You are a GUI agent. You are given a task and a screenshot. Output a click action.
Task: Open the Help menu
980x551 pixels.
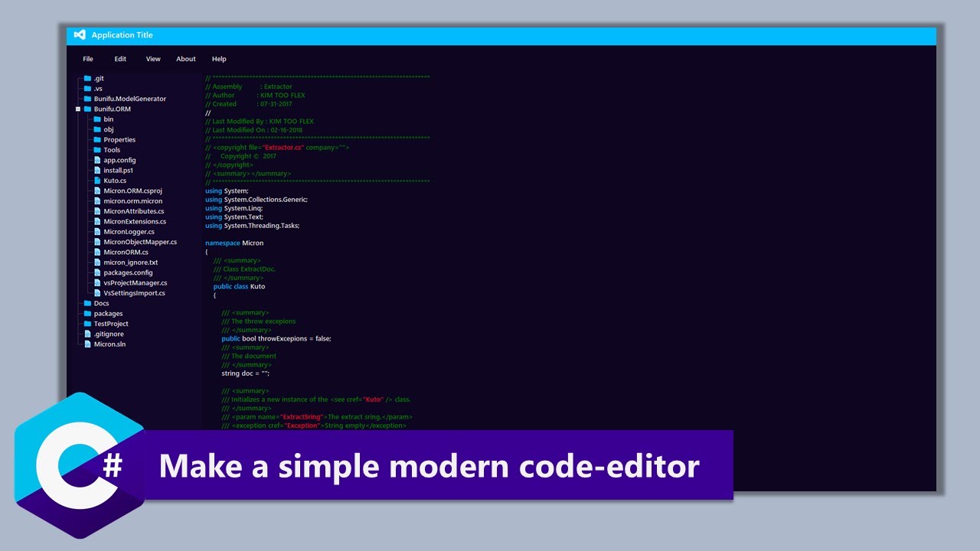(x=219, y=59)
